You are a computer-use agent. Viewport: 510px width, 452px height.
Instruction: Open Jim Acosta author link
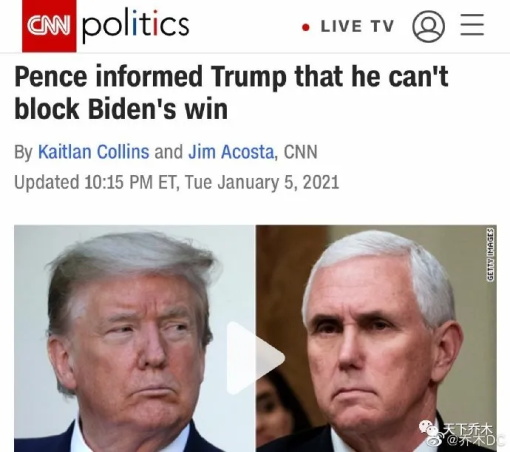[232, 152]
